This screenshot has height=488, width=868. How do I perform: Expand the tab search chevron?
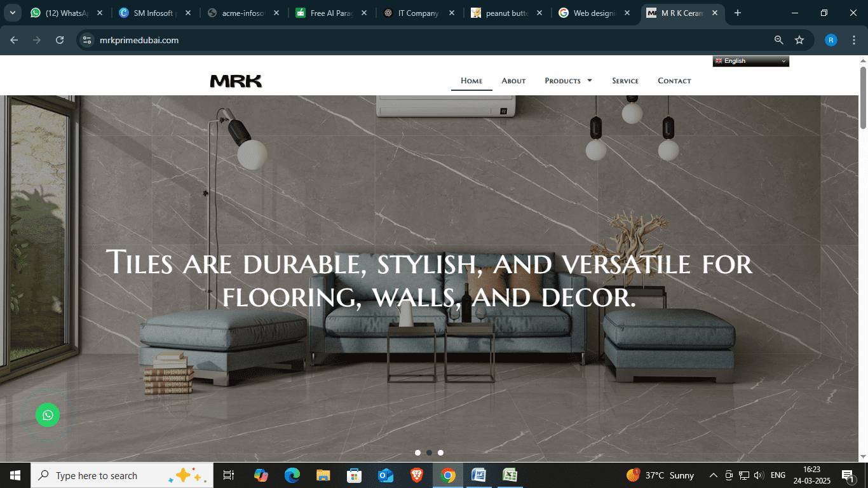click(13, 13)
